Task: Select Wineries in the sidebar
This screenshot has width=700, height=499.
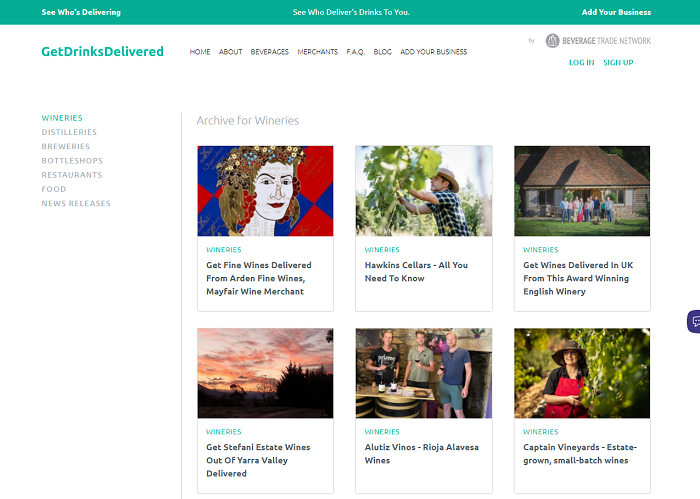Action: pyautogui.click(x=62, y=118)
